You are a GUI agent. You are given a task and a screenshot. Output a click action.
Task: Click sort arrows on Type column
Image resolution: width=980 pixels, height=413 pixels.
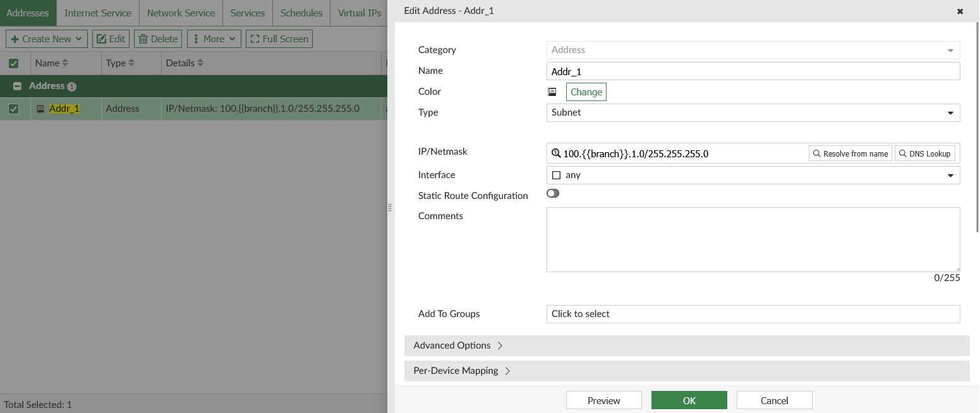tap(131, 63)
